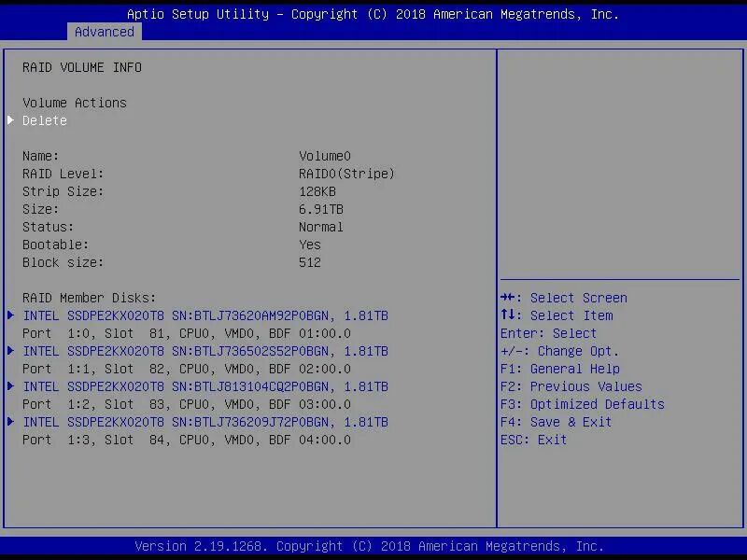Expand arrow for disk BTLJ736209J72P0BGN
The image size is (747, 560).
[10, 422]
